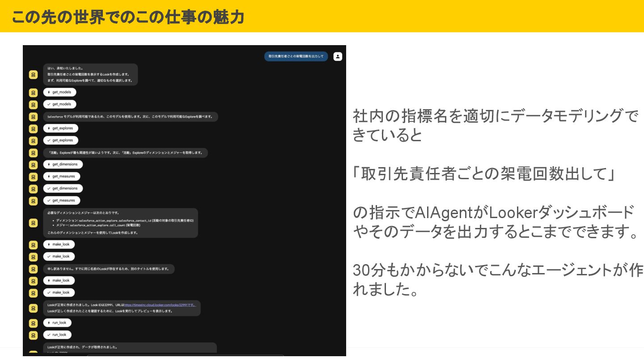Select the line の指示でAIAgentがLookerダッシュボード
Viewport: 644px width, 362px height.
[494, 212]
